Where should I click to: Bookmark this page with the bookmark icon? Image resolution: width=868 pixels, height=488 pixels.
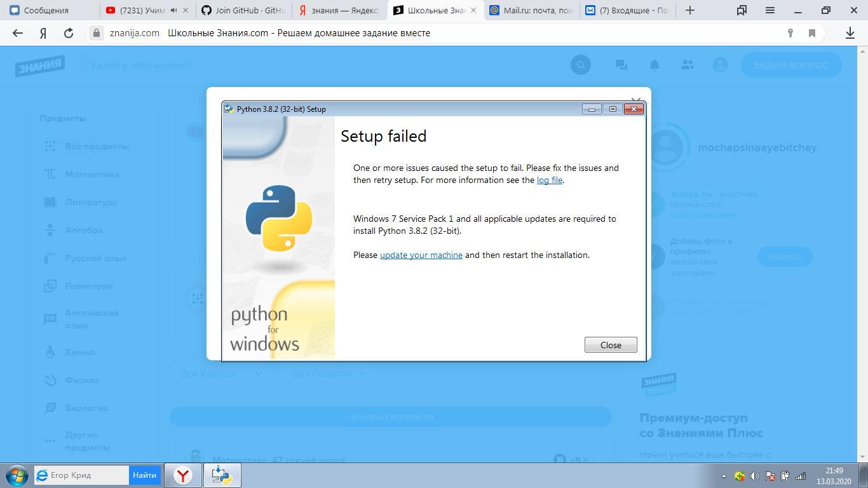812,33
